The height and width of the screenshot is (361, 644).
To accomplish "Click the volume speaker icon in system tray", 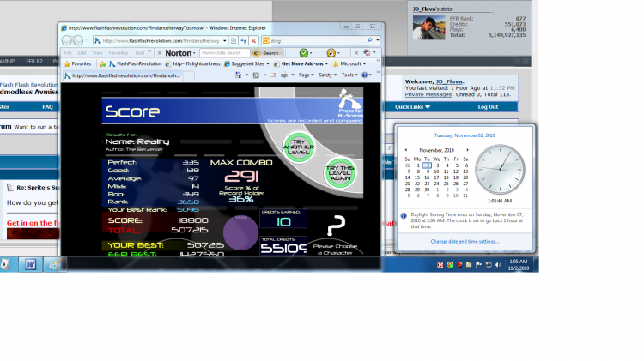I will click(498, 265).
